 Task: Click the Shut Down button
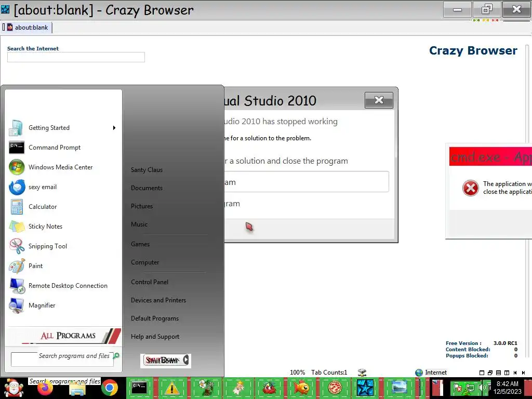click(163, 360)
